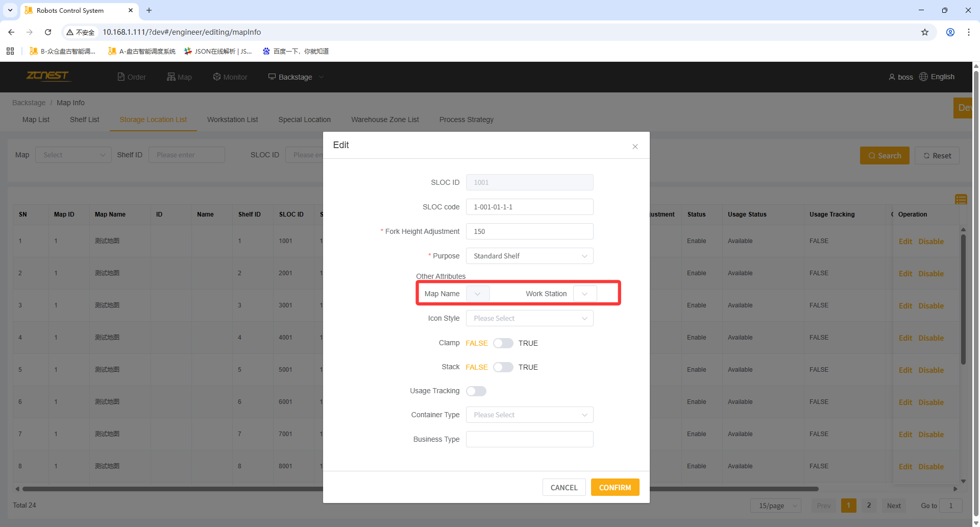The image size is (980, 527).
Task: Toggle the Stack switch
Action: (x=503, y=367)
